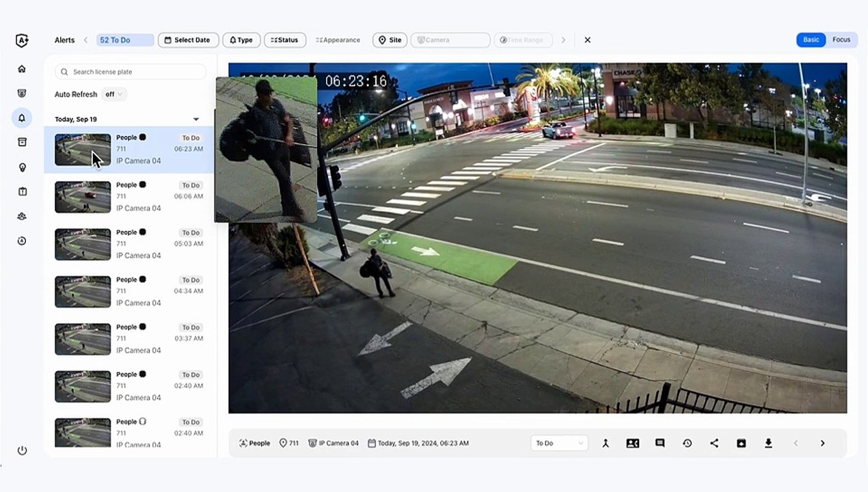Image resolution: width=868 pixels, height=492 pixels.
Task: Switch to Basic view mode
Action: coord(811,40)
